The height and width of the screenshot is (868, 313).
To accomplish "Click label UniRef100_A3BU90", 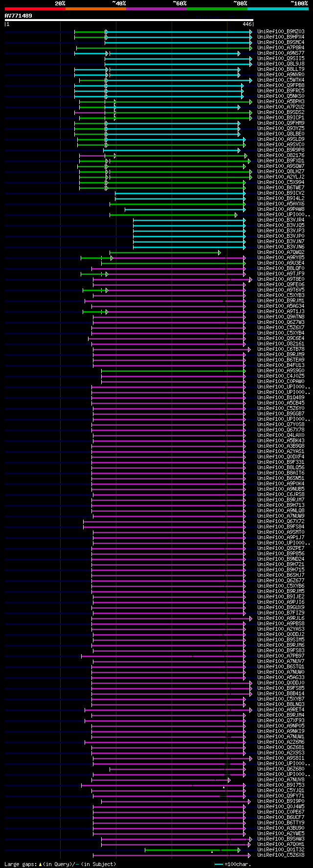I will tap(281, 828).
